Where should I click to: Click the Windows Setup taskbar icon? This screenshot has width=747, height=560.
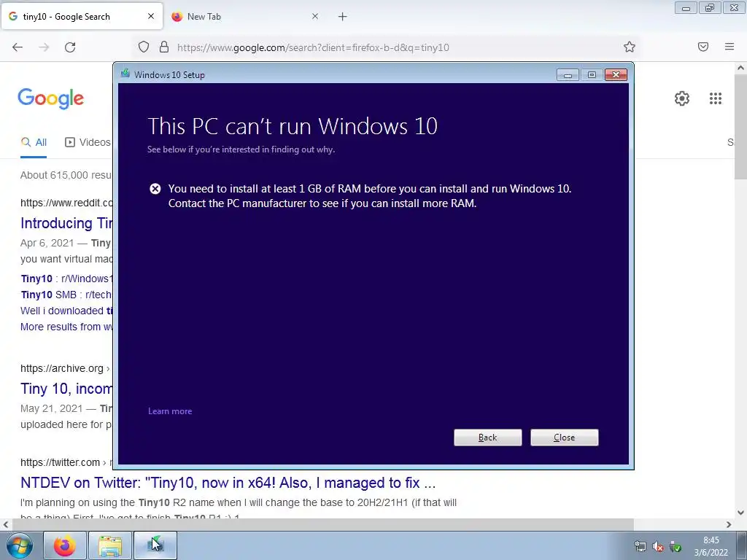[155, 545]
